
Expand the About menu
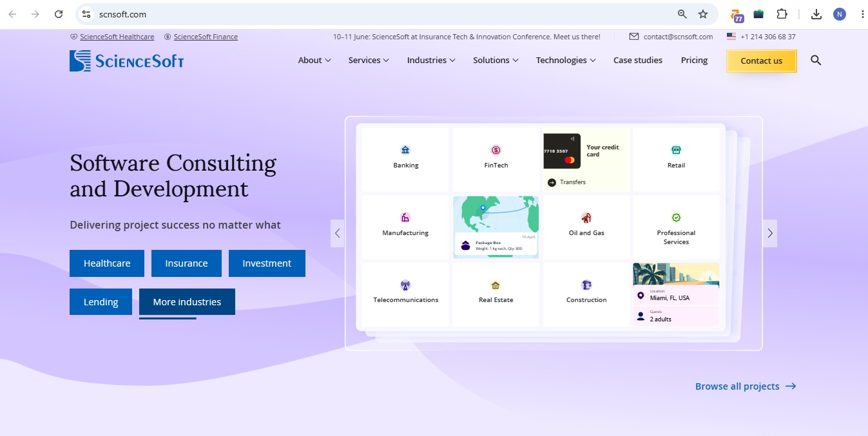tap(314, 61)
